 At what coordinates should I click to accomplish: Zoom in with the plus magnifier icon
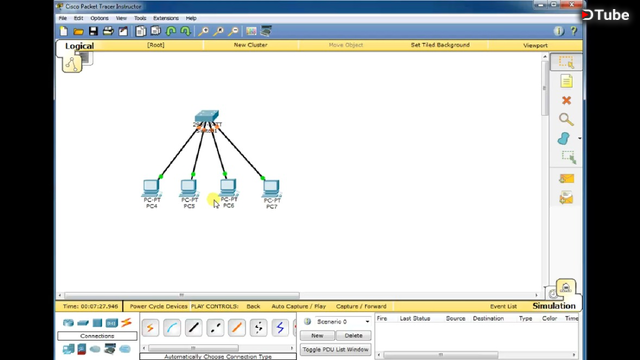(x=203, y=31)
